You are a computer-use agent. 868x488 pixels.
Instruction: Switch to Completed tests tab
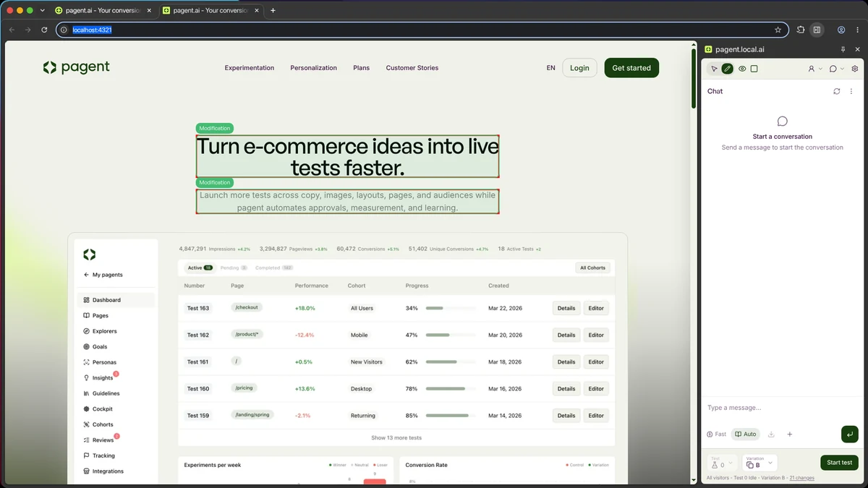pos(273,267)
